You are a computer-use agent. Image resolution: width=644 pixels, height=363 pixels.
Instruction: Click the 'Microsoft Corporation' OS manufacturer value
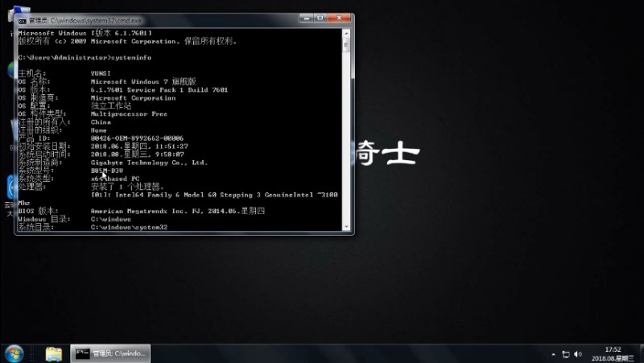click(133, 98)
